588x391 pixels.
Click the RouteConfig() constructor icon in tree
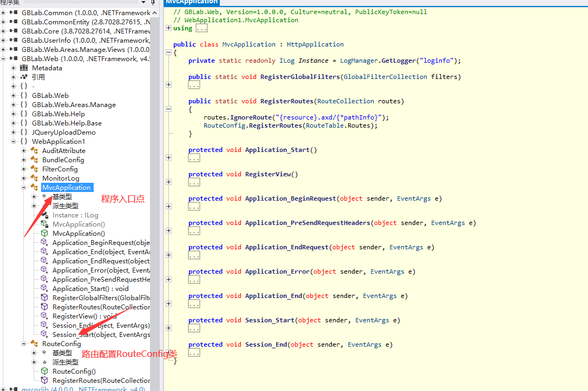point(44,372)
